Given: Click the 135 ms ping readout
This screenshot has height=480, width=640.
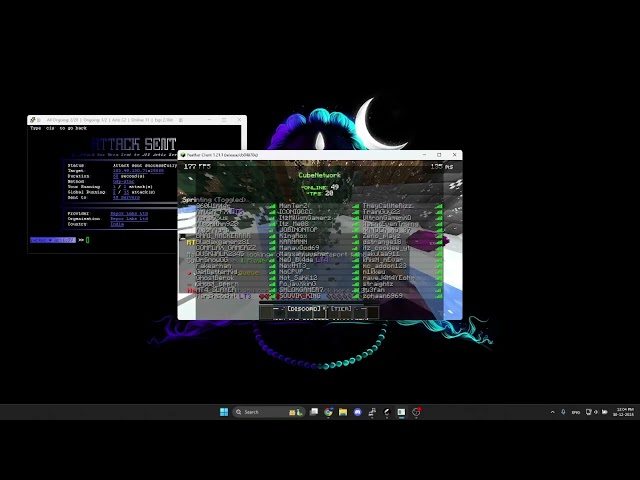Looking at the screenshot, I should pos(442,167).
